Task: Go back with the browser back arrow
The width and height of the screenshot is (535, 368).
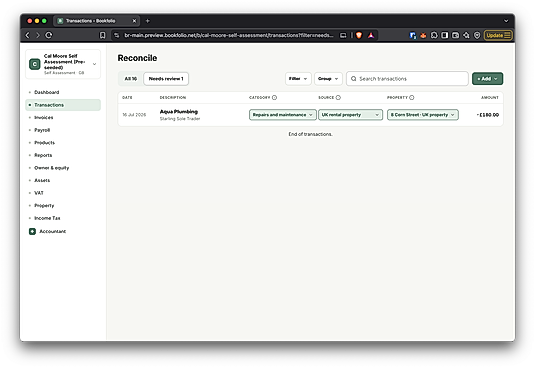Action: [x=28, y=35]
